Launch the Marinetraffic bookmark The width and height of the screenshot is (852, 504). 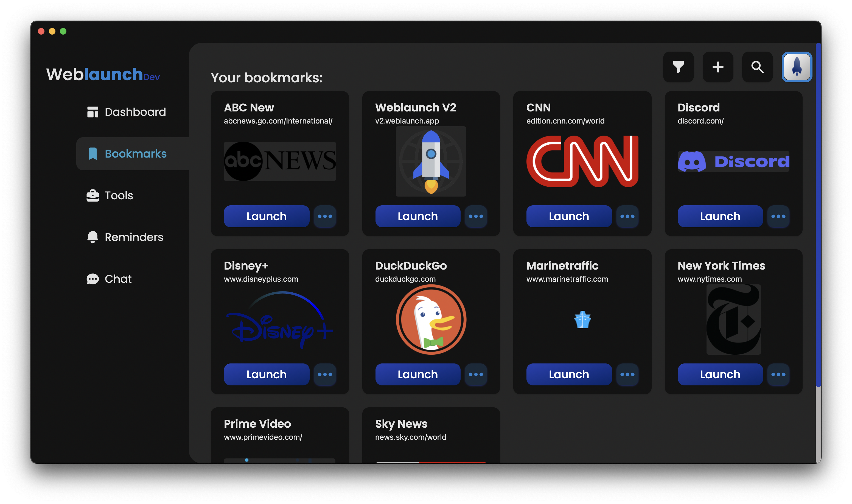point(569,374)
